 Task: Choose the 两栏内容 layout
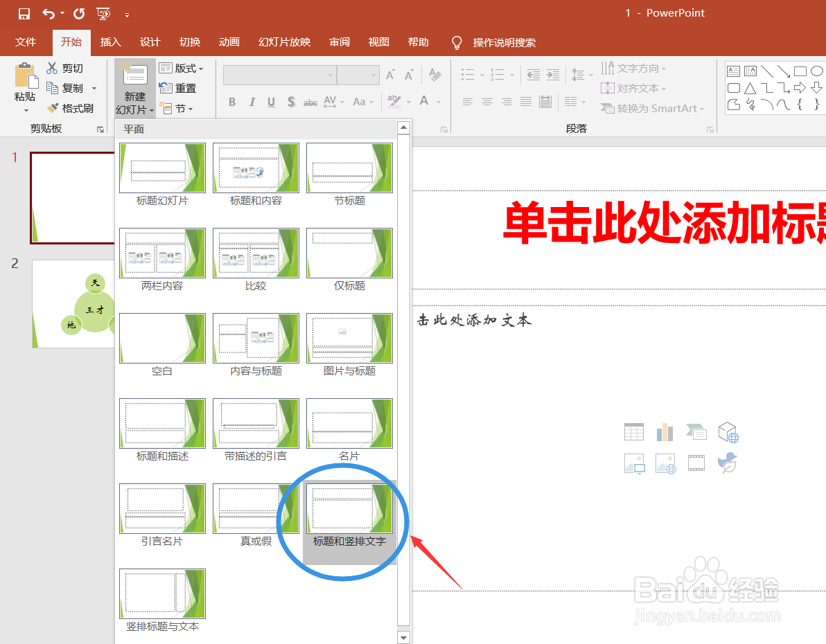[162, 260]
